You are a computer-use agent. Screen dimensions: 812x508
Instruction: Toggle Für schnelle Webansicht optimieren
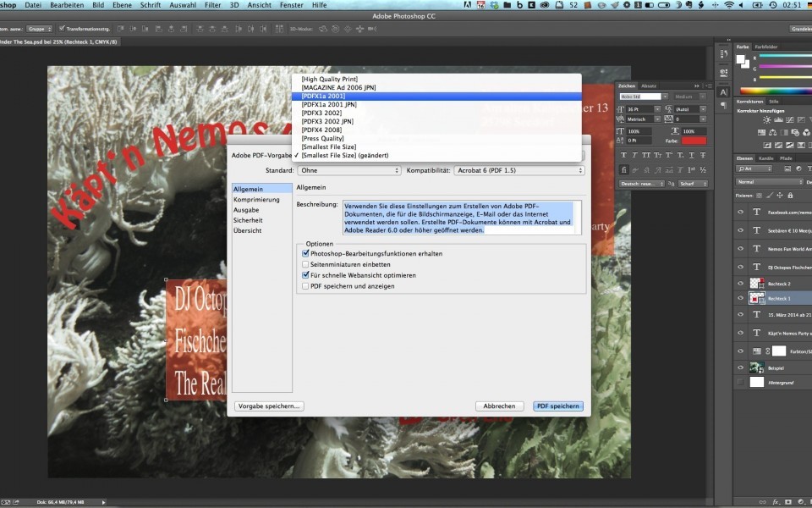(x=305, y=275)
